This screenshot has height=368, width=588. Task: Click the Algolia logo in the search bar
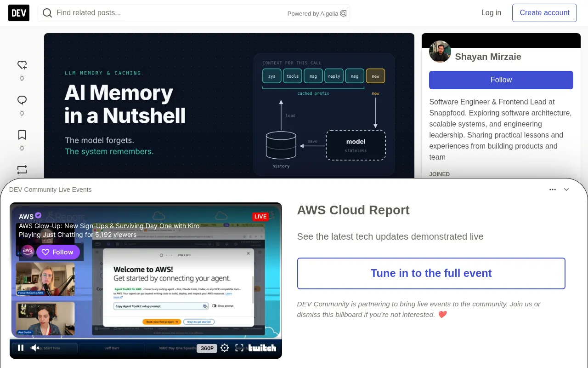pos(343,13)
